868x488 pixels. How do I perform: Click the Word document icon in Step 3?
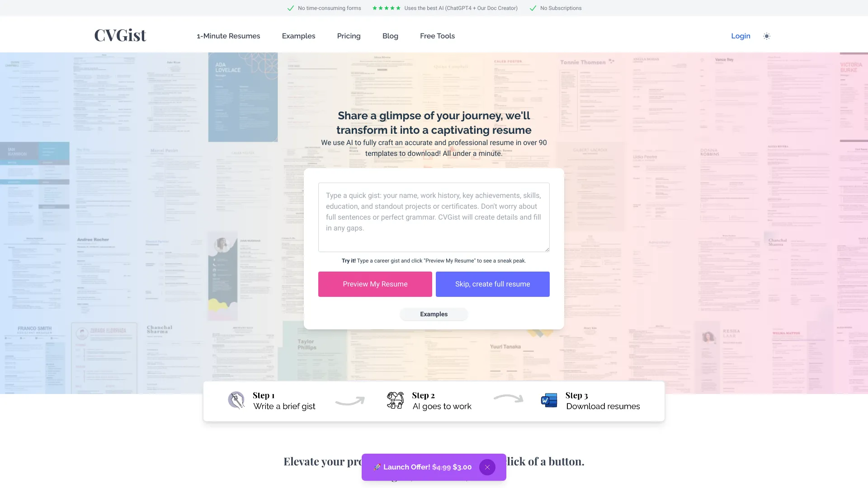pos(549,400)
